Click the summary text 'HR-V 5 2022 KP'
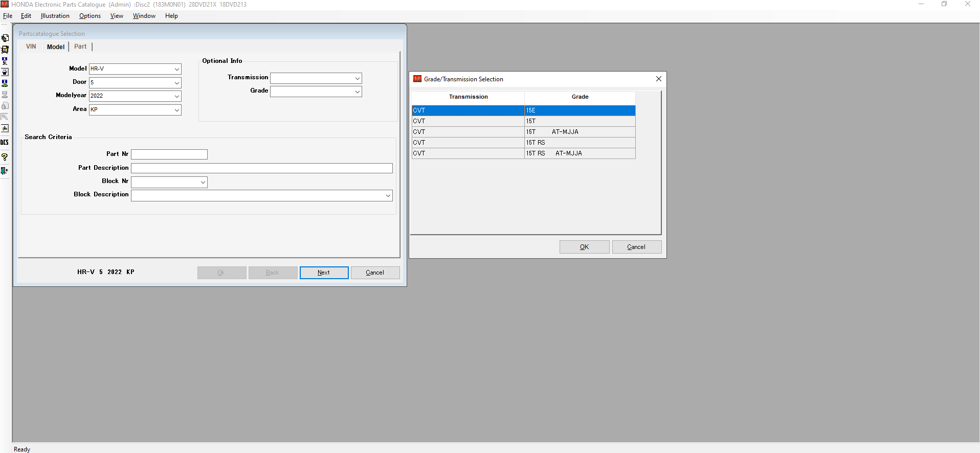This screenshot has height=453, width=980. click(x=106, y=272)
